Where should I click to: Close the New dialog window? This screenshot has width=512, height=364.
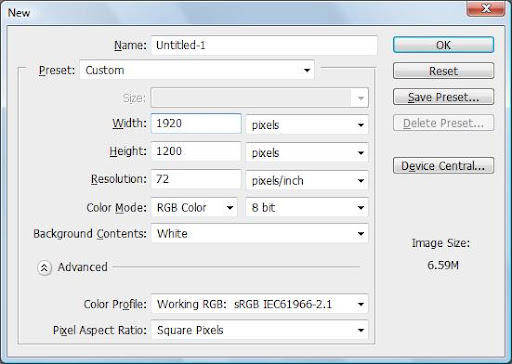pos(486,9)
